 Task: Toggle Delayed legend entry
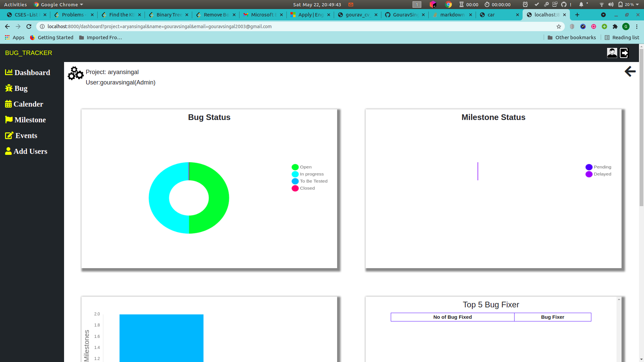tap(598, 174)
